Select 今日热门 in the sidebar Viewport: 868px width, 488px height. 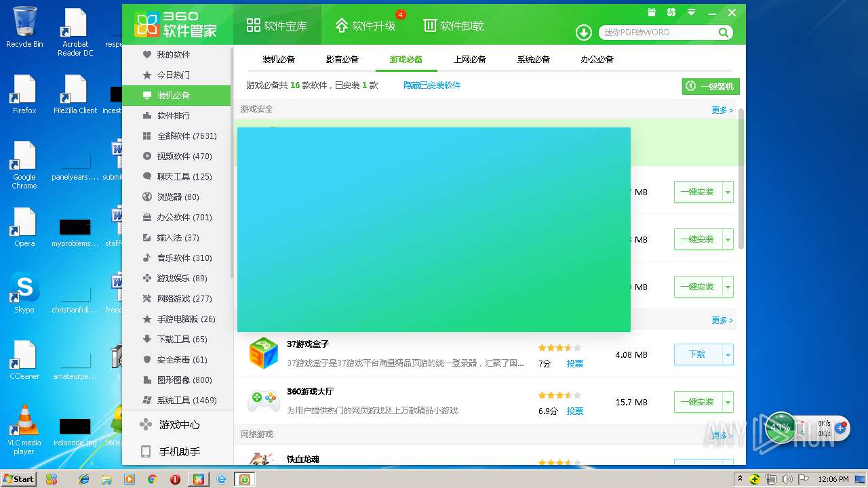tap(176, 75)
